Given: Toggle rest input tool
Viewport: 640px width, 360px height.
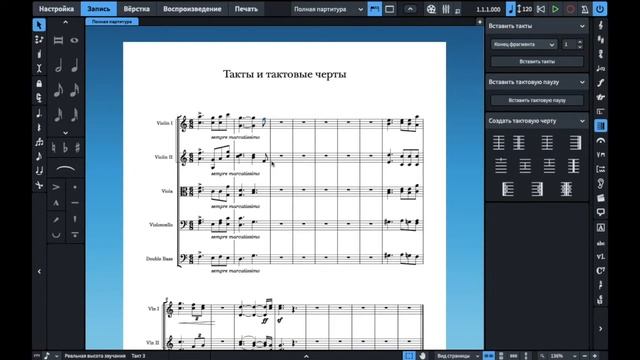Looking at the screenshot, I should pyautogui.click(x=39, y=128).
